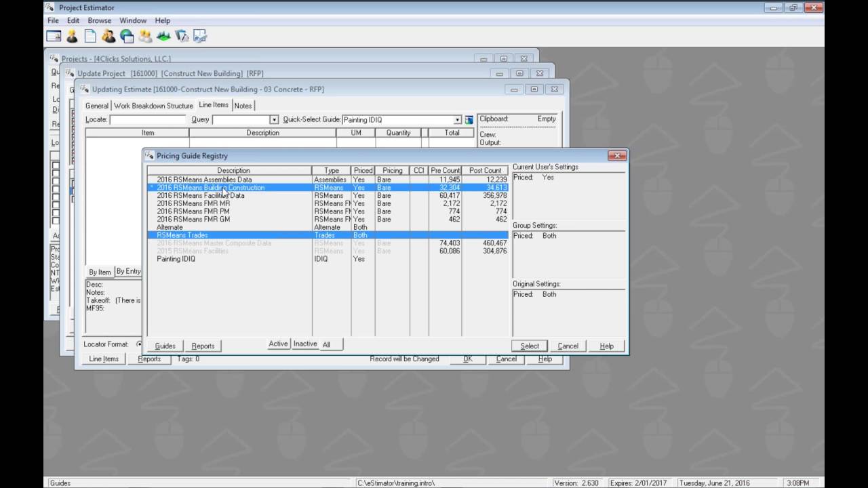The width and height of the screenshot is (868, 488).
Task: Open the Help menu in menu bar
Action: point(162,20)
